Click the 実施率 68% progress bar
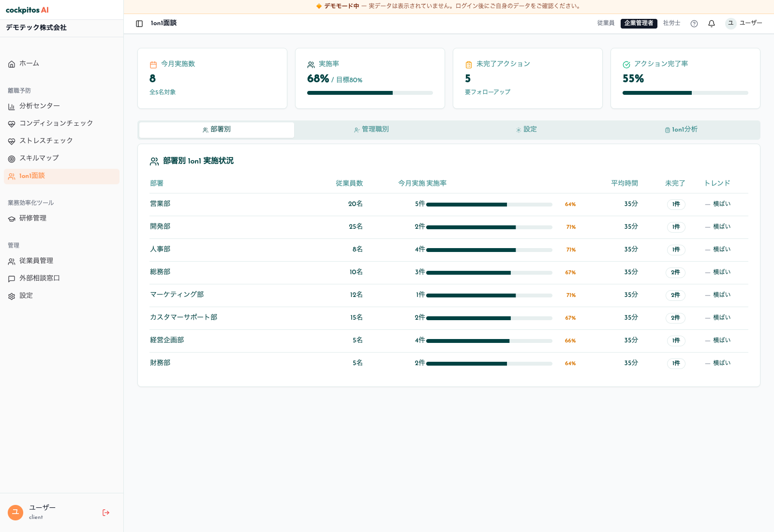774x532 pixels. tap(370, 93)
